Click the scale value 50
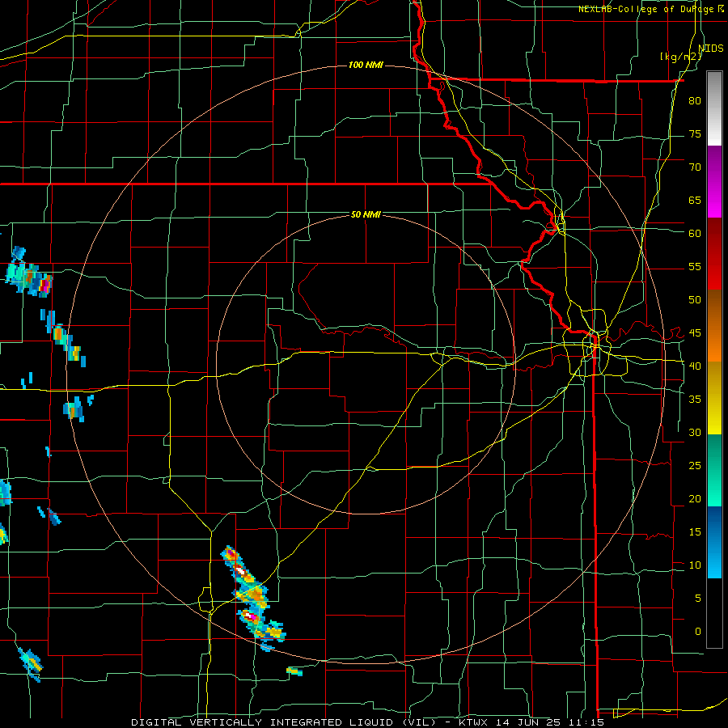The image size is (728, 728). click(x=695, y=300)
